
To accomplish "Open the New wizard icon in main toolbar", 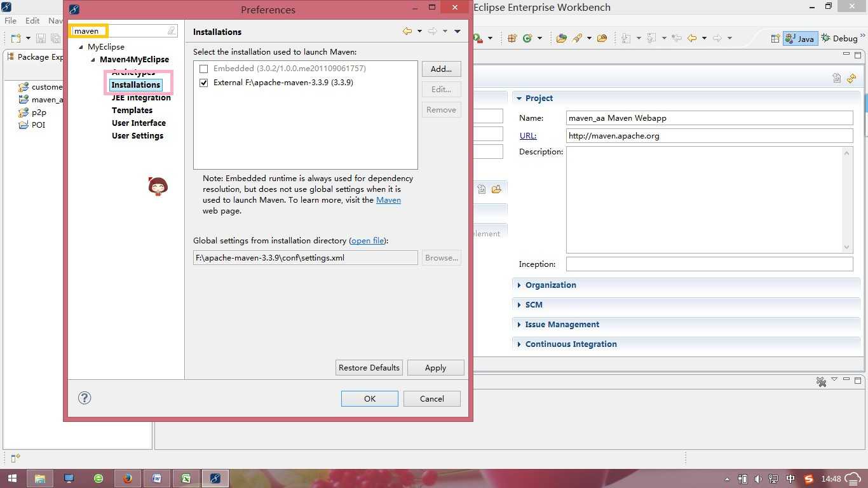I will [x=15, y=39].
